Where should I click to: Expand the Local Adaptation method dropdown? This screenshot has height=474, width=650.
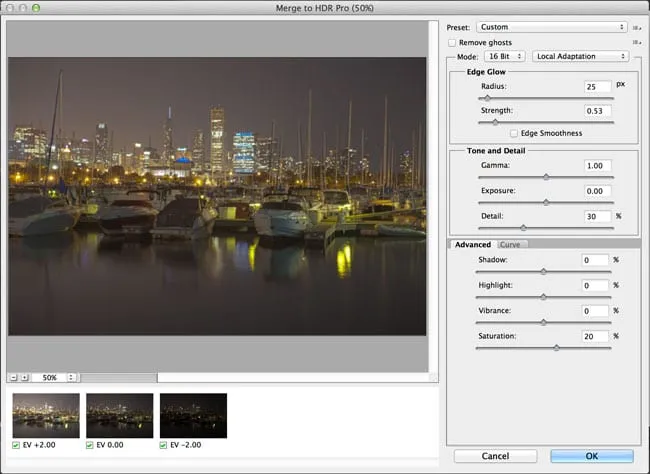(x=580, y=57)
